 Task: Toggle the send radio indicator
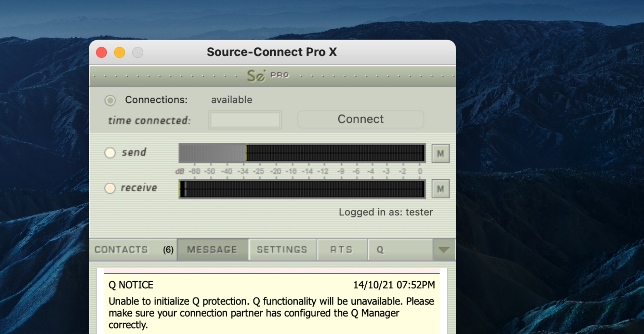110,153
